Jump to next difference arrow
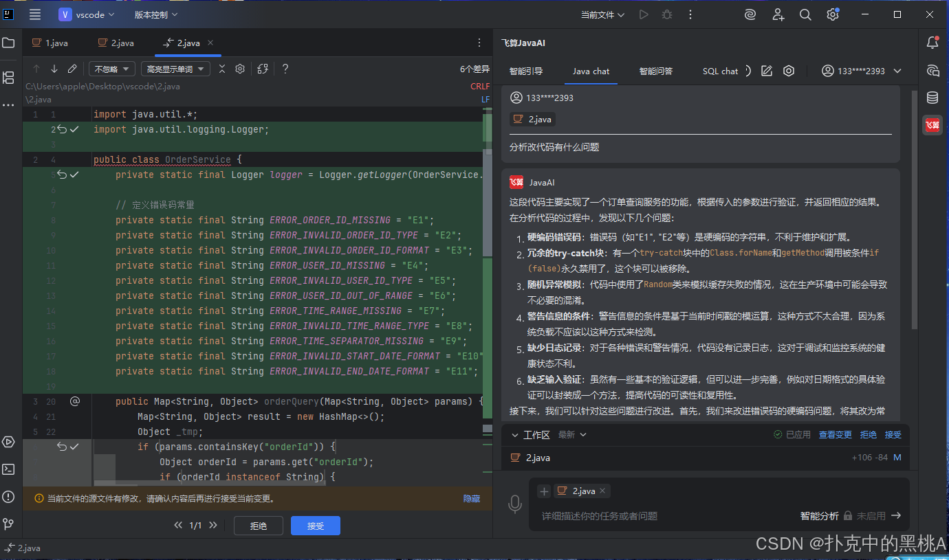This screenshot has width=949, height=560. (x=54, y=69)
